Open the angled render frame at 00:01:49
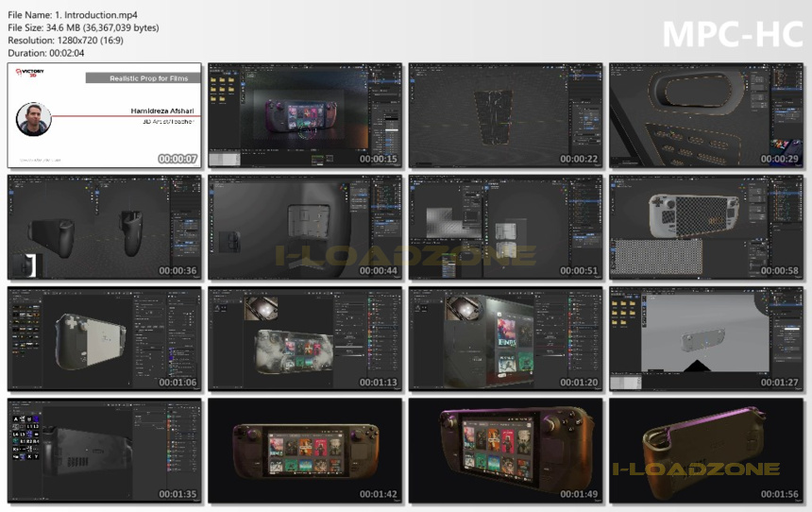812x512 pixels. pos(505,451)
